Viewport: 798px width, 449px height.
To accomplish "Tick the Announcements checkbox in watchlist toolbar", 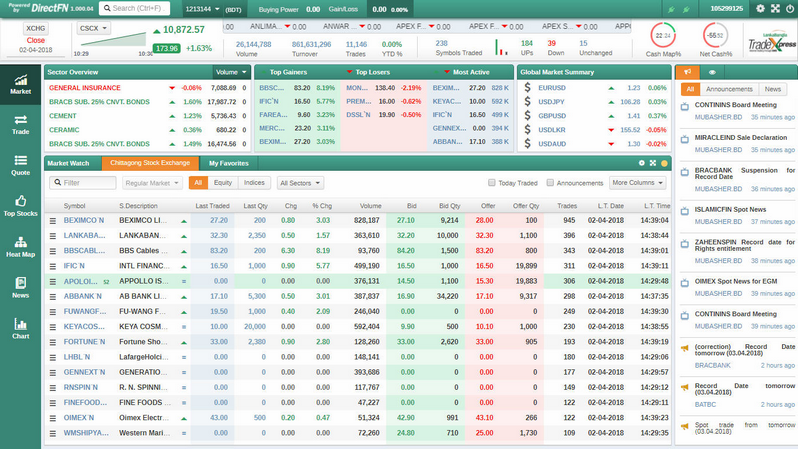I will point(549,183).
